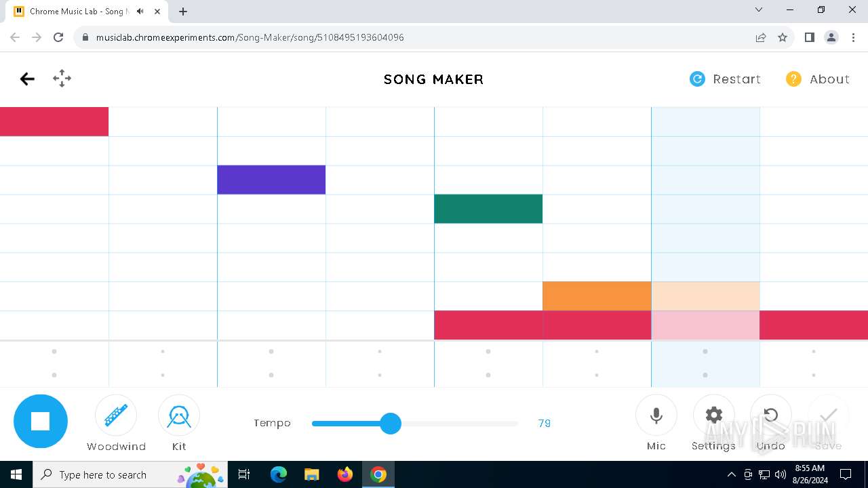The image size is (868, 488).
Task: Open the Song Maker Settings
Action: point(714,415)
